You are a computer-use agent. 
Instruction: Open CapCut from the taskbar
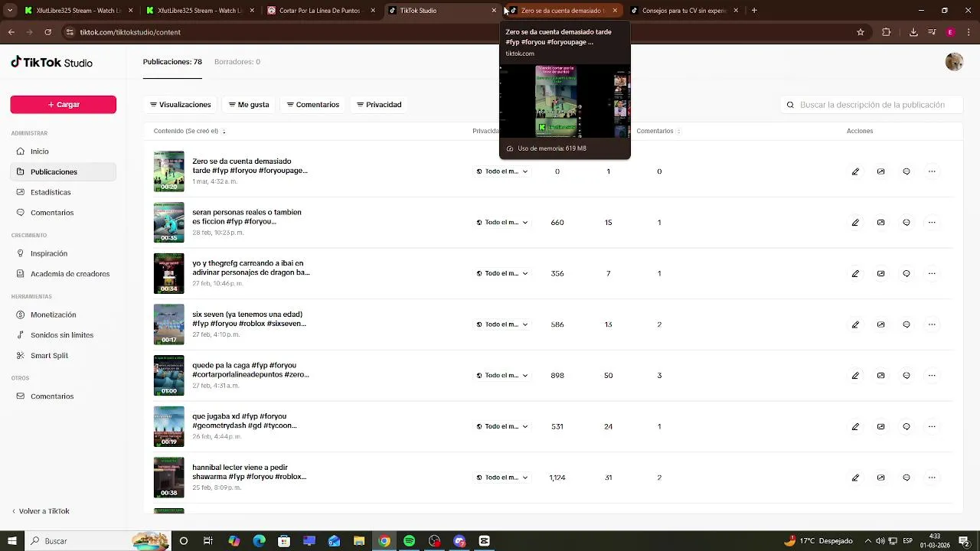pos(484,541)
